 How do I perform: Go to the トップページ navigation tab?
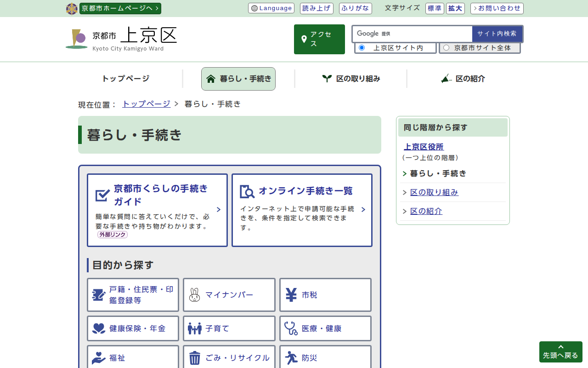pos(125,79)
